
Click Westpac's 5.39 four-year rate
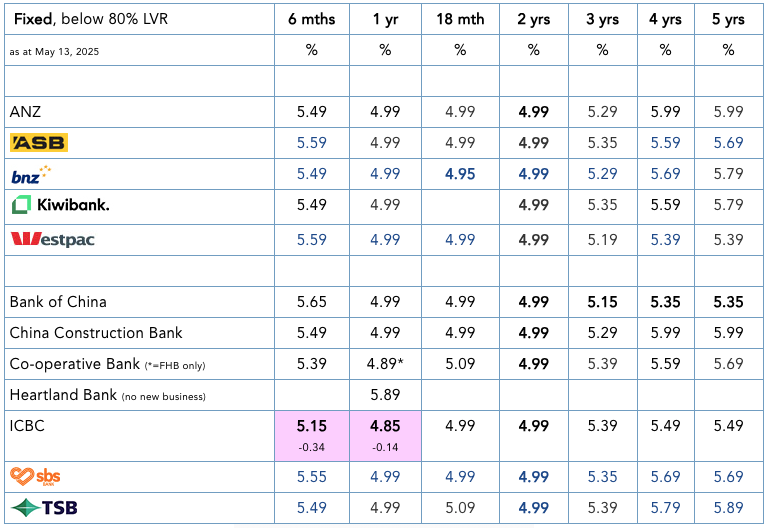pos(666,240)
